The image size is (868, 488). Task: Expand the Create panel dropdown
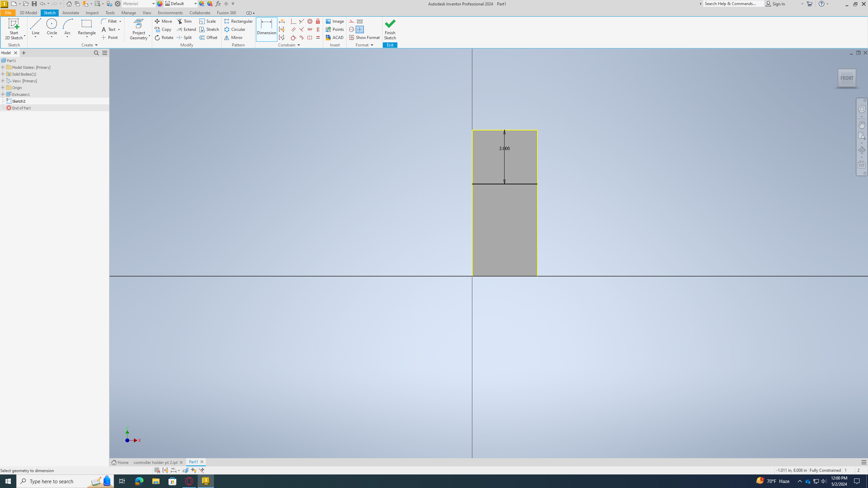(96, 45)
